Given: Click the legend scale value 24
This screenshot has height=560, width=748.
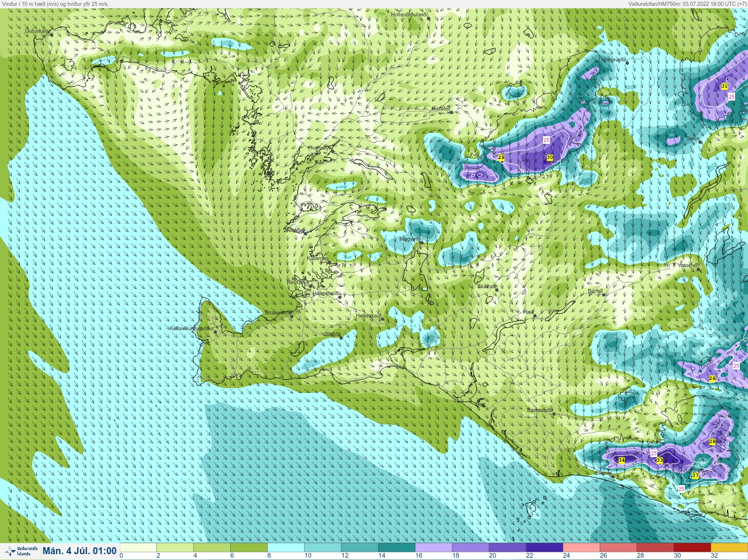Looking at the screenshot, I should 566,556.
